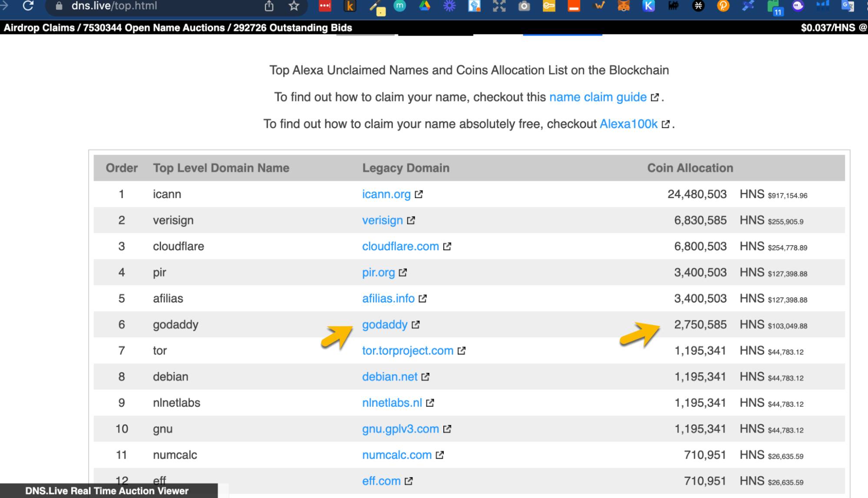The image size is (868, 498).
Task: Bookmark this page with star icon
Action: point(294,6)
